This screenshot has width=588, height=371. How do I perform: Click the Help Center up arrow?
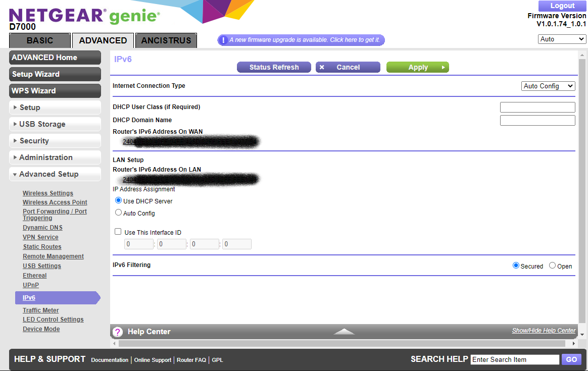point(344,332)
